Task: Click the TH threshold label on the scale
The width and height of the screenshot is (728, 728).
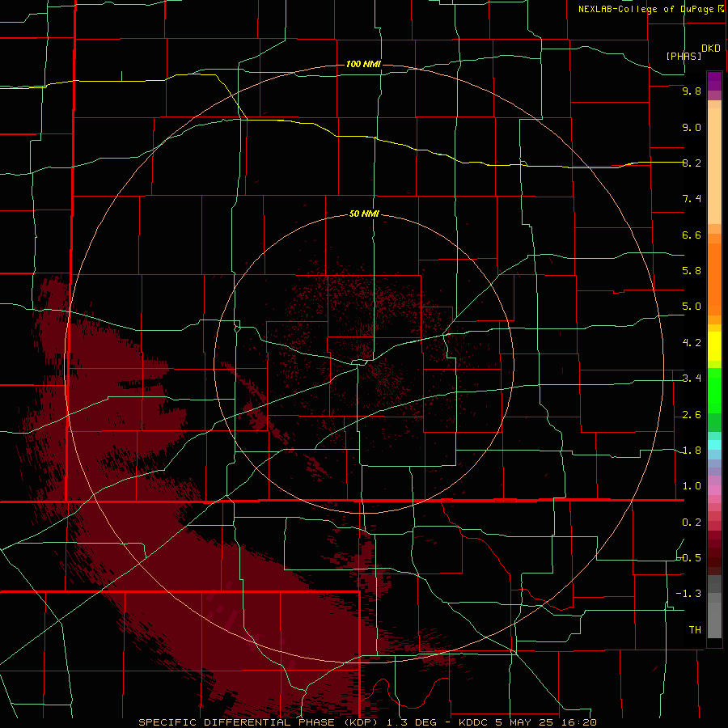Action: point(695,630)
